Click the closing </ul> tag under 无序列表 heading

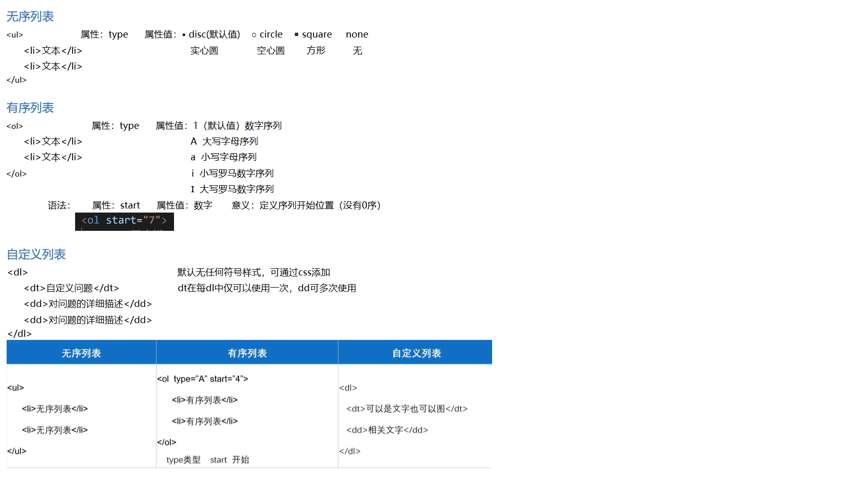click(16, 80)
